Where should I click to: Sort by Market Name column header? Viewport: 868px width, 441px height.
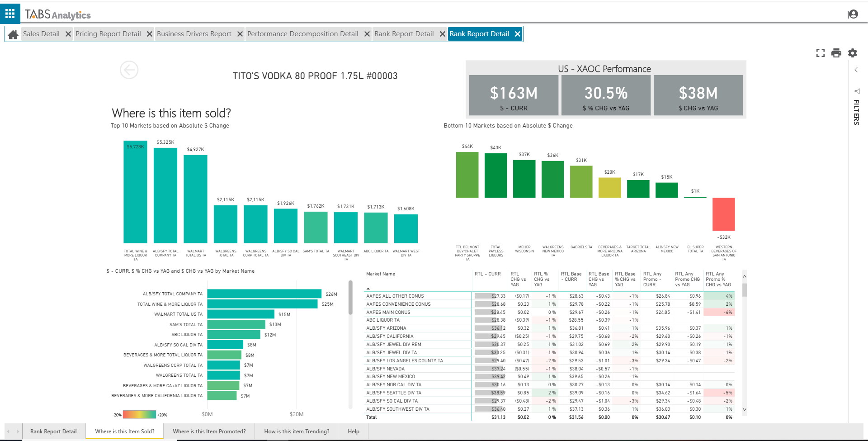pos(381,274)
